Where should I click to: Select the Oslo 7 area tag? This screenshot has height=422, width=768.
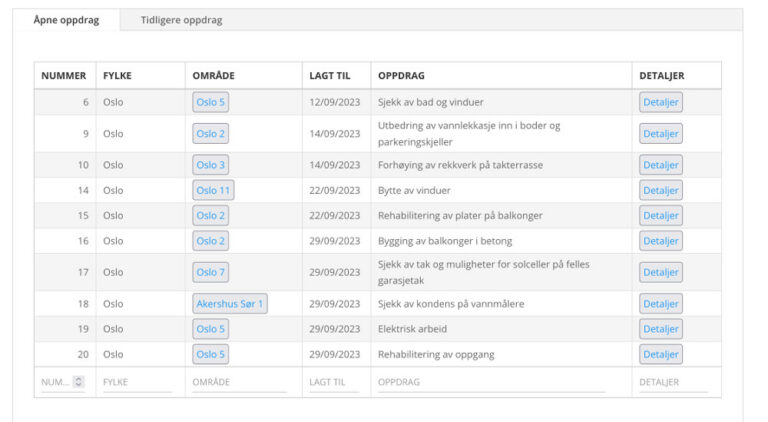pos(211,272)
